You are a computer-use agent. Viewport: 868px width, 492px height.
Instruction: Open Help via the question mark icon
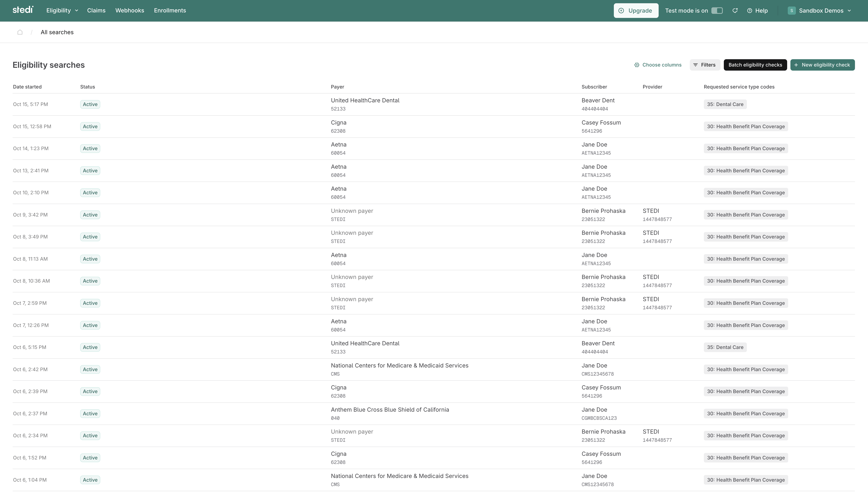[x=749, y=10]
